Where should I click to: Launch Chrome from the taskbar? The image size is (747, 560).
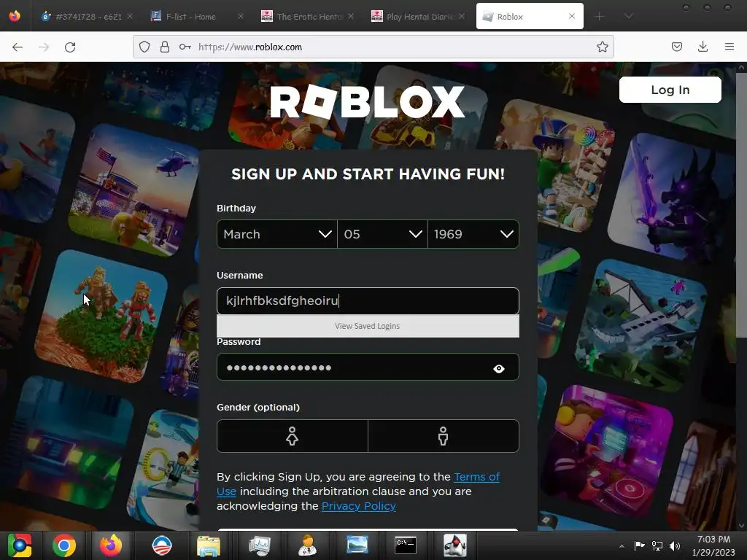pos(64,545)
